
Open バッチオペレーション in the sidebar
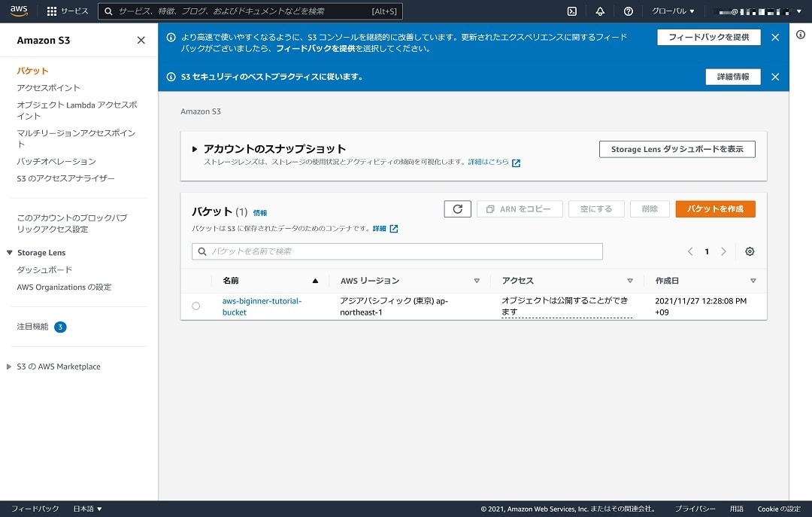point(56,161)
